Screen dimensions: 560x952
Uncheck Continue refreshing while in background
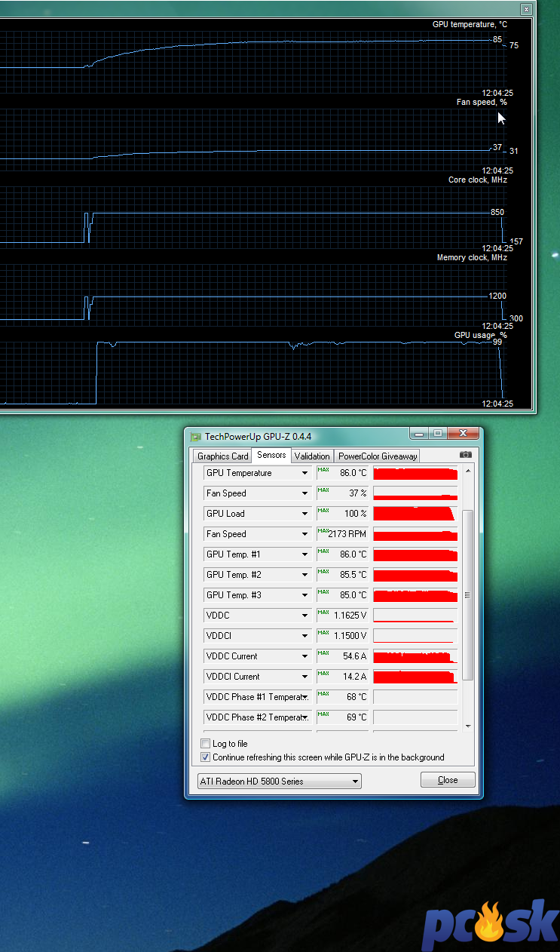[206, 757]
